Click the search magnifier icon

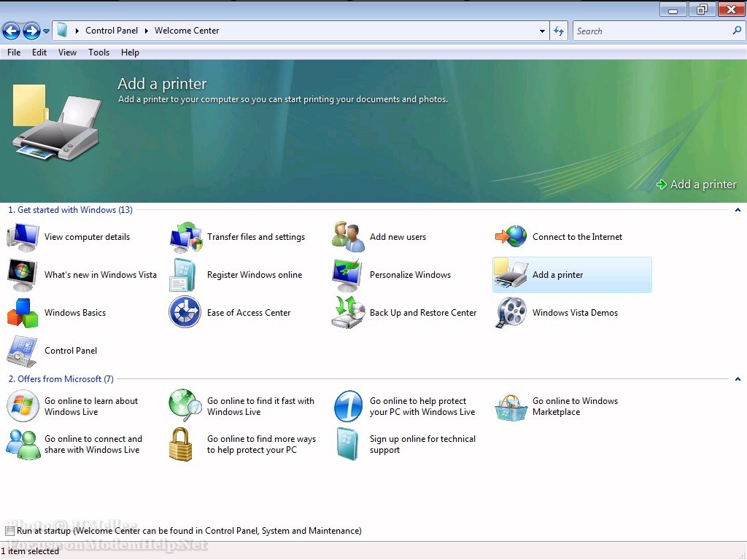coord(737,31)
